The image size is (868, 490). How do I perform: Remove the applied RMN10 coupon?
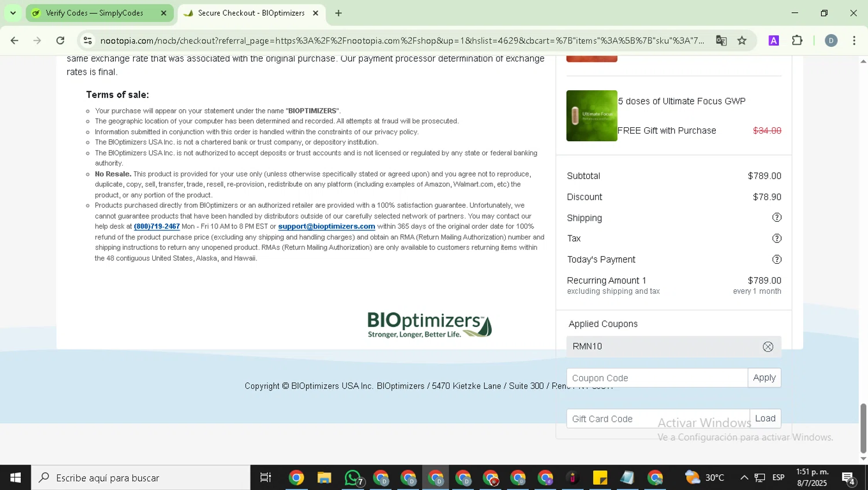point(768,347)
